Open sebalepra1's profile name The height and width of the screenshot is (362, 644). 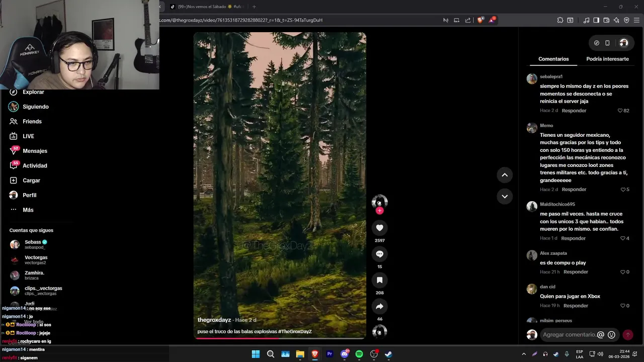click(551, 76)
